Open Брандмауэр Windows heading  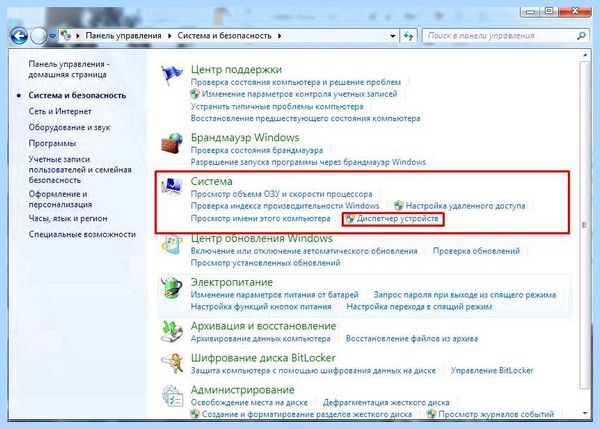(x=245, y=138)
